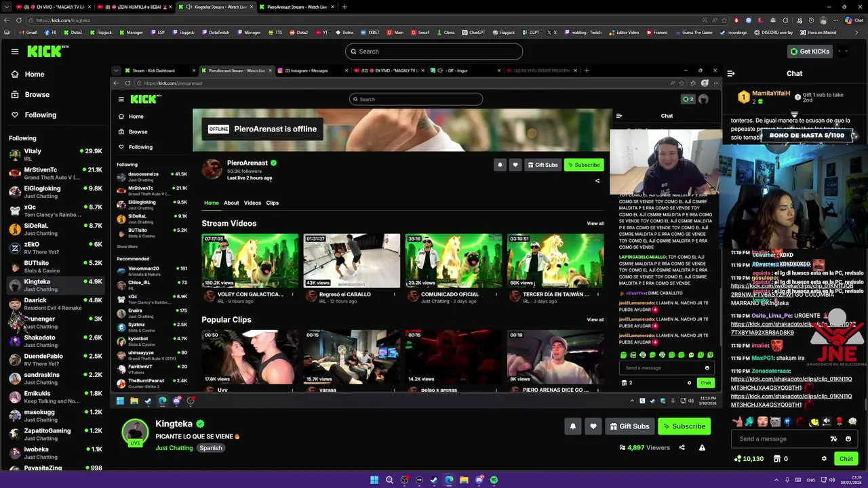Open the chat text-format icon beside the emote picker

click(834, 439)
